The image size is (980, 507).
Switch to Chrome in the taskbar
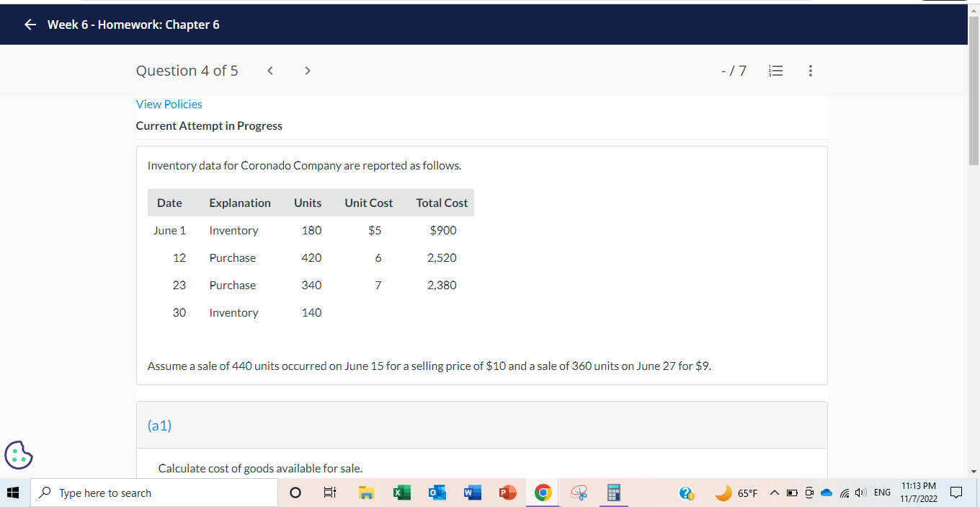[543, 493]
